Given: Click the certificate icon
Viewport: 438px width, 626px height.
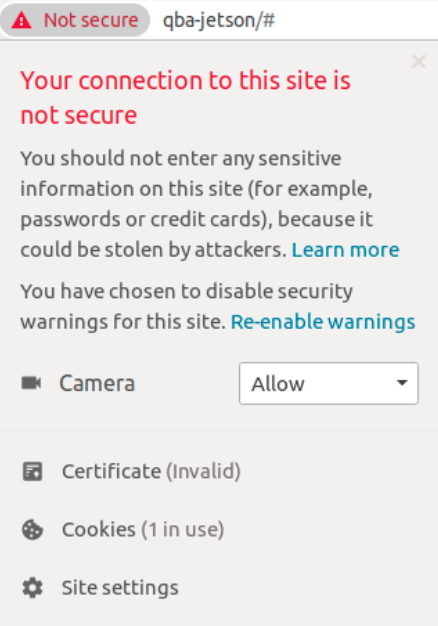Looking at the screenshot, I should pyautogui.click(x=32, y=471).
